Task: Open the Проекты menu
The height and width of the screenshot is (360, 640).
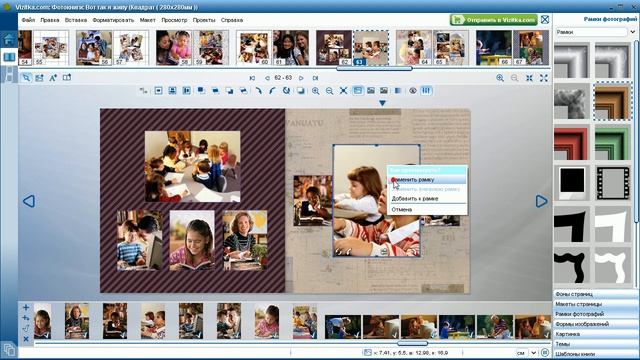Action: point(204,20)
